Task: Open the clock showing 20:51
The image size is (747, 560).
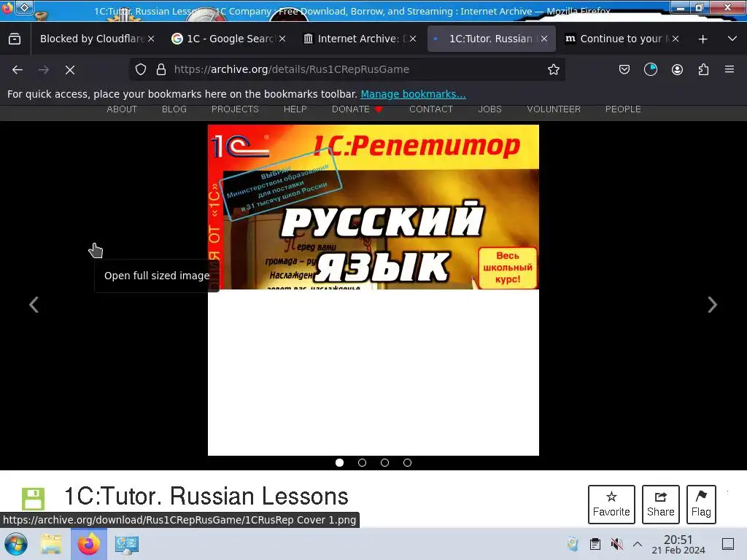Action: tap(678, 544)
